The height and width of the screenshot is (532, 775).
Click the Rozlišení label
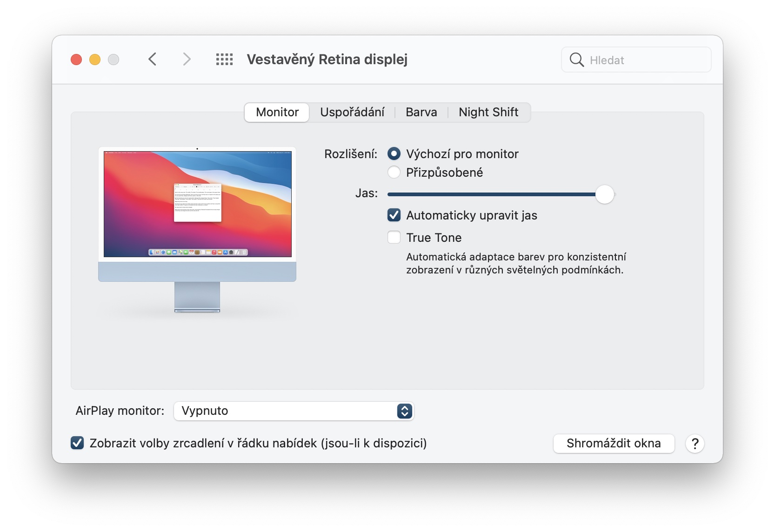351,154
